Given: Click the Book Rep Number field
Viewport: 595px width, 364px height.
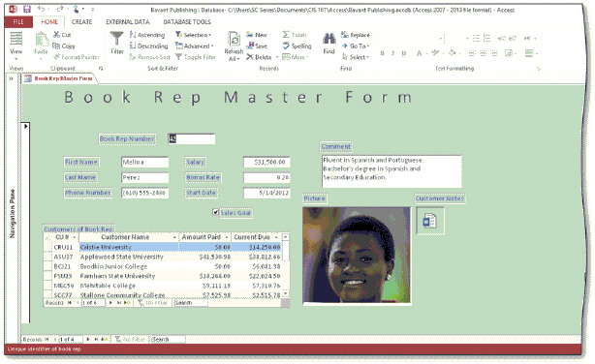Looking at the screenshot, I should pyautogui.click(x=192, y=138).
